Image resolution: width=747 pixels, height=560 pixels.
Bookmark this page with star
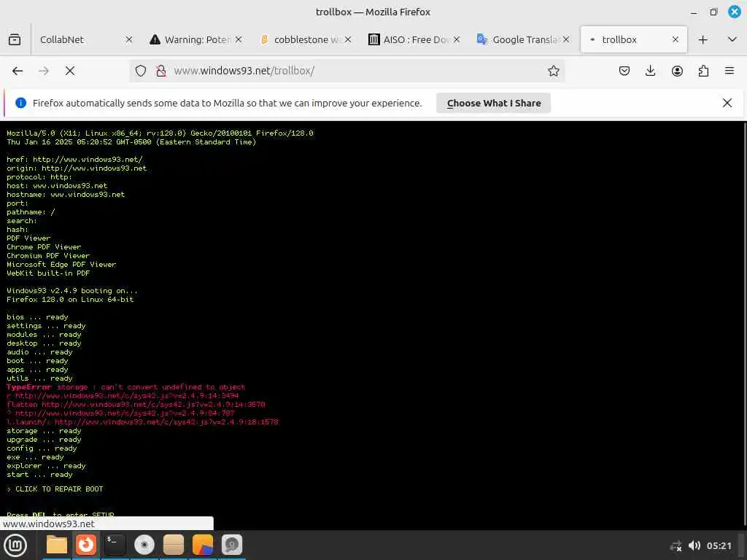(x=553, y=71)
